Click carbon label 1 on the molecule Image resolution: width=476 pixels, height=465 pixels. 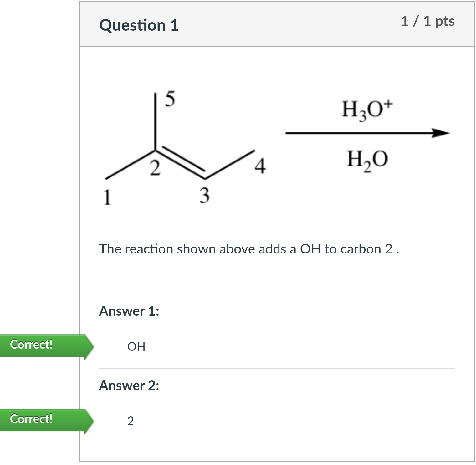[x=107, y=197]
